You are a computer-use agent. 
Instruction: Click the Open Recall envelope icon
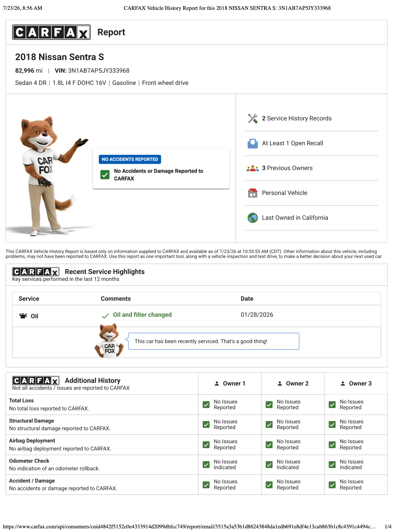click(252, 143)
